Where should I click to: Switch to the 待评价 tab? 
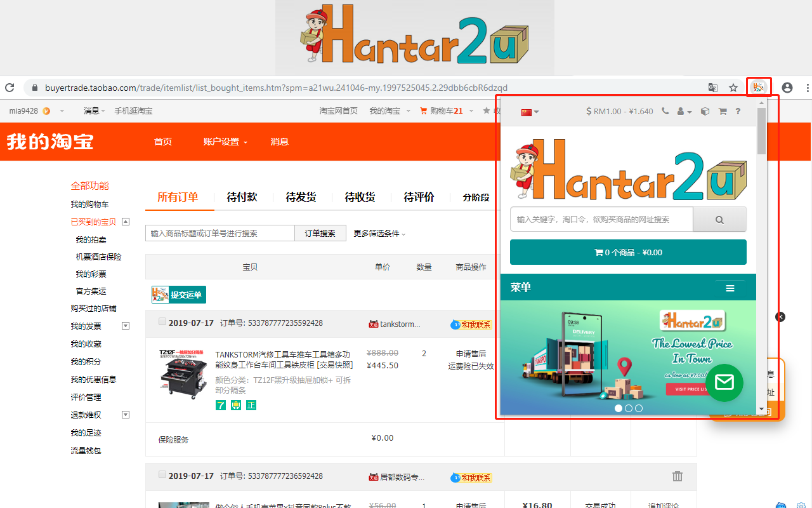[419, 197]
